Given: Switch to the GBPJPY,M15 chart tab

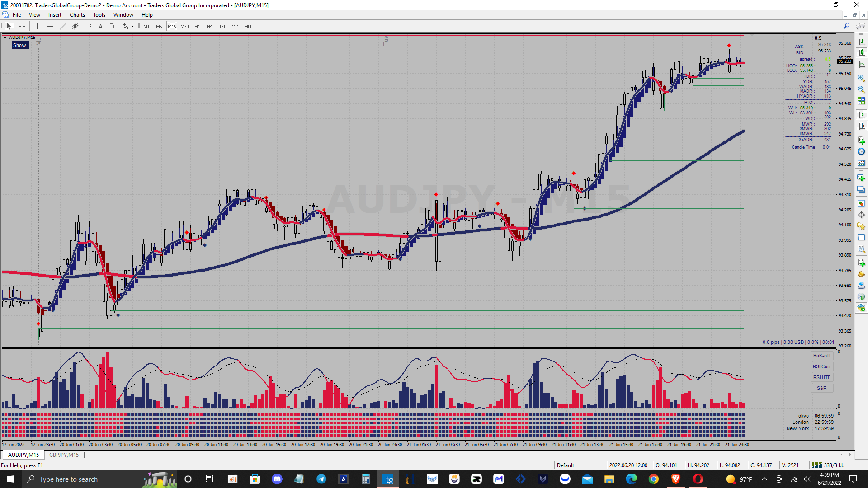Looking at the screenshot, I should (x=64, y=455).
